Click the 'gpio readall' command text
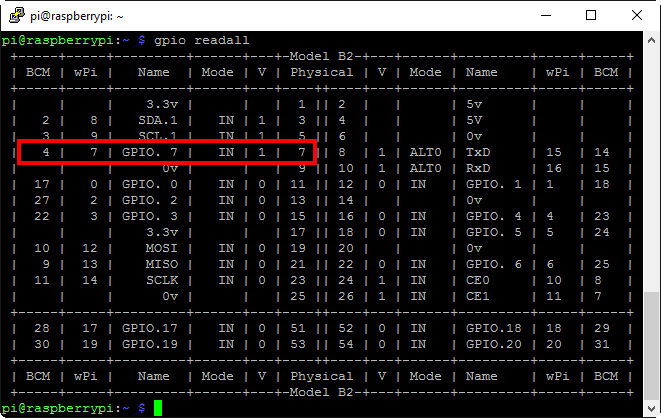The width and height of the screenshot is (661, 418). 202,40
